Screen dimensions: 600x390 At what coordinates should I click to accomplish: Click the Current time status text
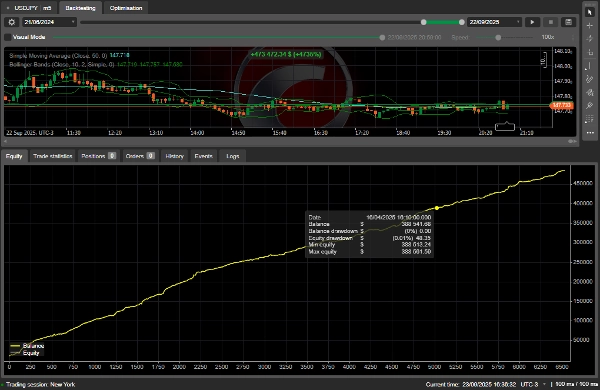pos(471,384)
